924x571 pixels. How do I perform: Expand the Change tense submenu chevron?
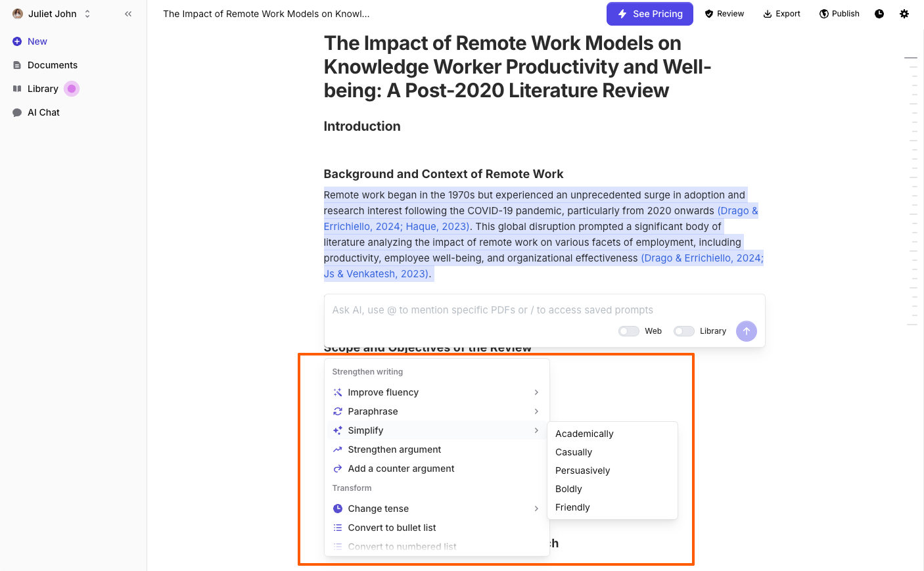pos(537,508)
